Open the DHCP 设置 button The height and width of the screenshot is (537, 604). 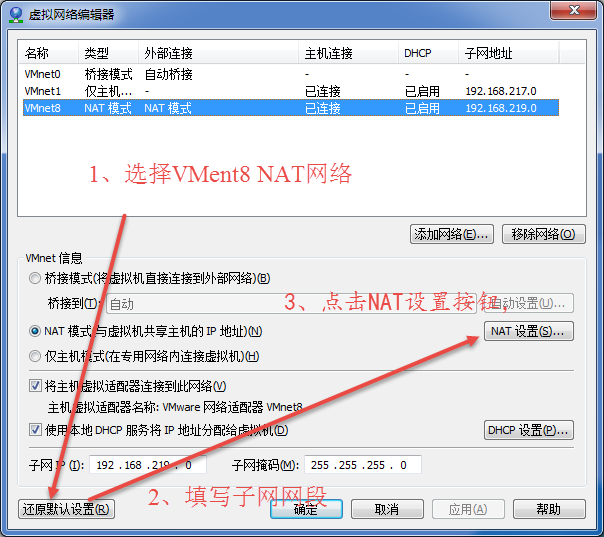pos(529,430)
